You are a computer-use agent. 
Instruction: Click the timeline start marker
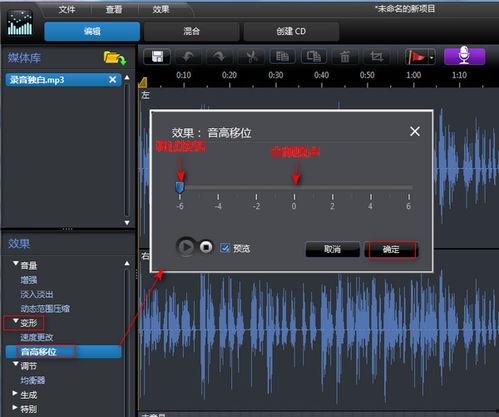pos(143,83)
